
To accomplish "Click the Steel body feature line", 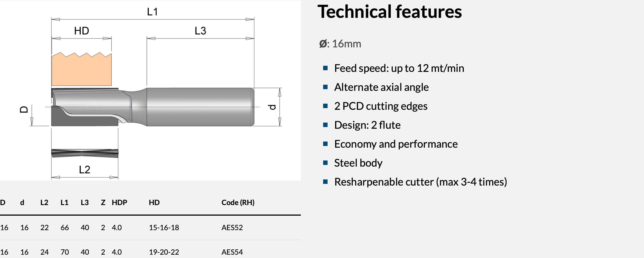I will 358,163.
